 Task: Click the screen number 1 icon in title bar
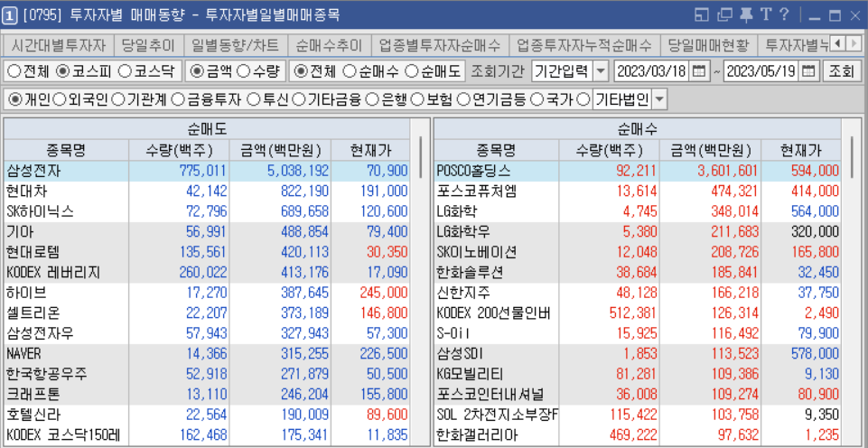[9, 16]
